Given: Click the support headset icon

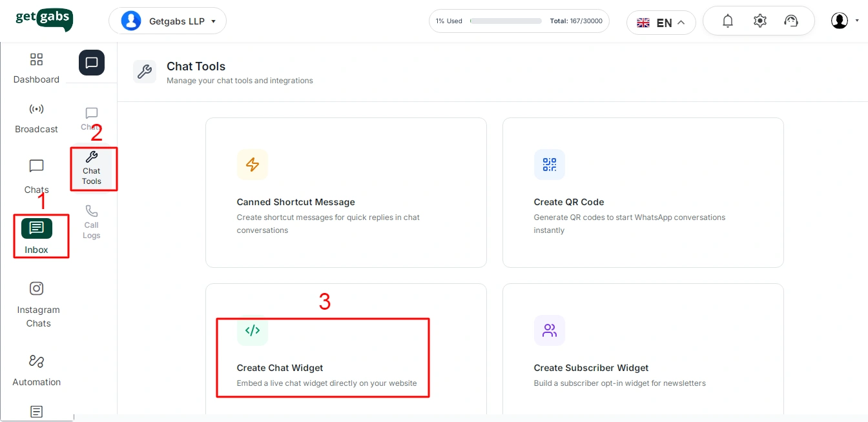Looking at the screenshot, I should (x=791, y=21).
